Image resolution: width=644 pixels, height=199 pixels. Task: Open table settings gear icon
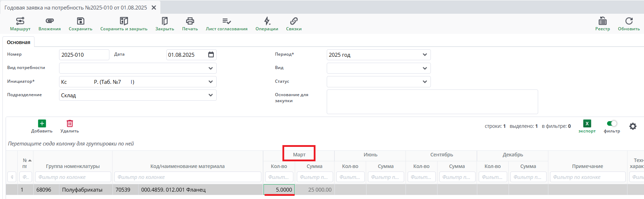pos(633,126)
